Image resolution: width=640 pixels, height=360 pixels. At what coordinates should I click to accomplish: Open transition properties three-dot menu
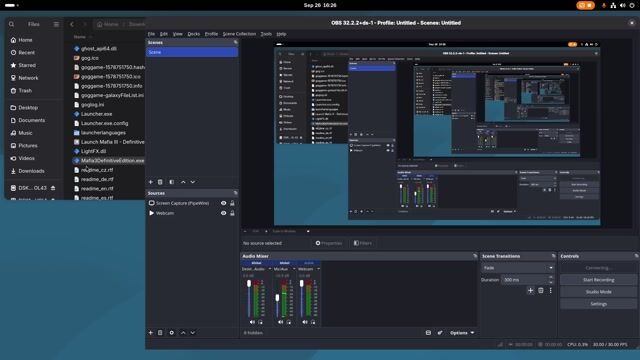click(551, 291)
